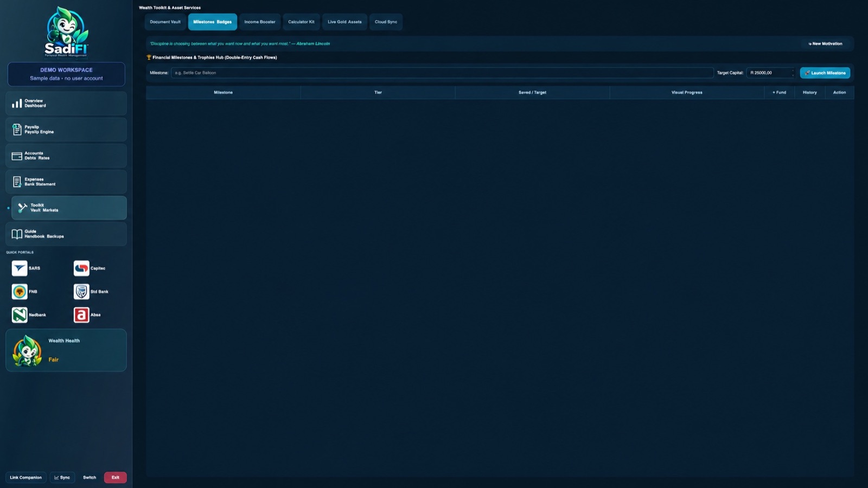Click the Visual Progress column header
Screen dimensions: 868x488
pyautogui.click(x=687, y=92)
